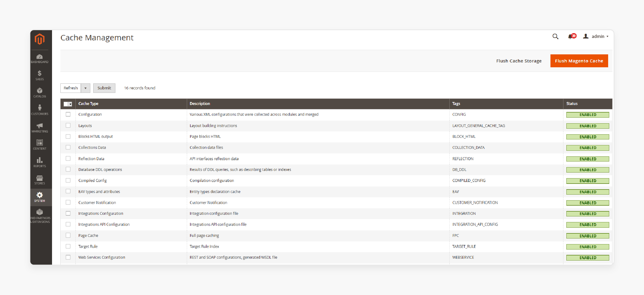Check the Compiled Config row
Image resolution: width=644 pixels, height=295 pixels.
pos(68,180)
